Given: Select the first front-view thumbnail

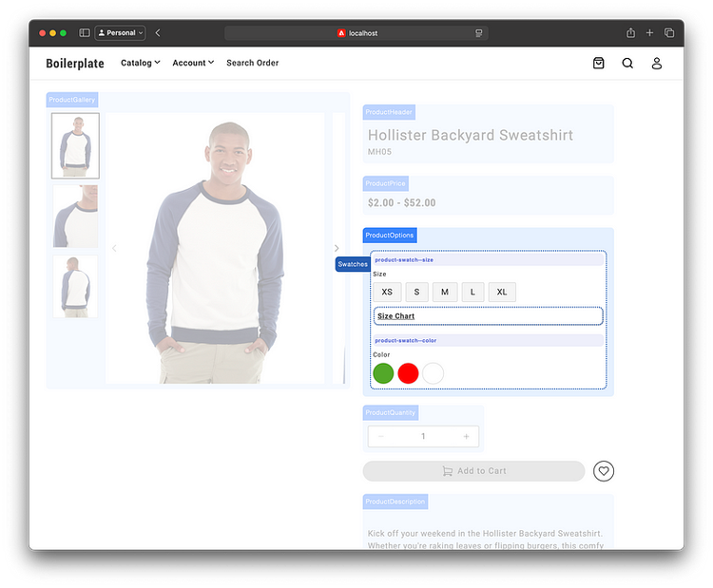Looking at the screenshot, I should point(75,145).
